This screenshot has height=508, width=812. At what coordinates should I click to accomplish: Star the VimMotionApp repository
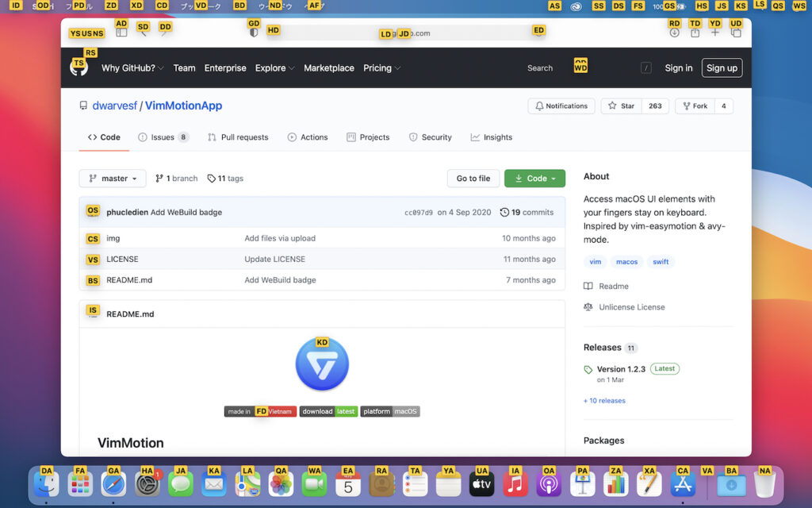(x=622, y=106)
